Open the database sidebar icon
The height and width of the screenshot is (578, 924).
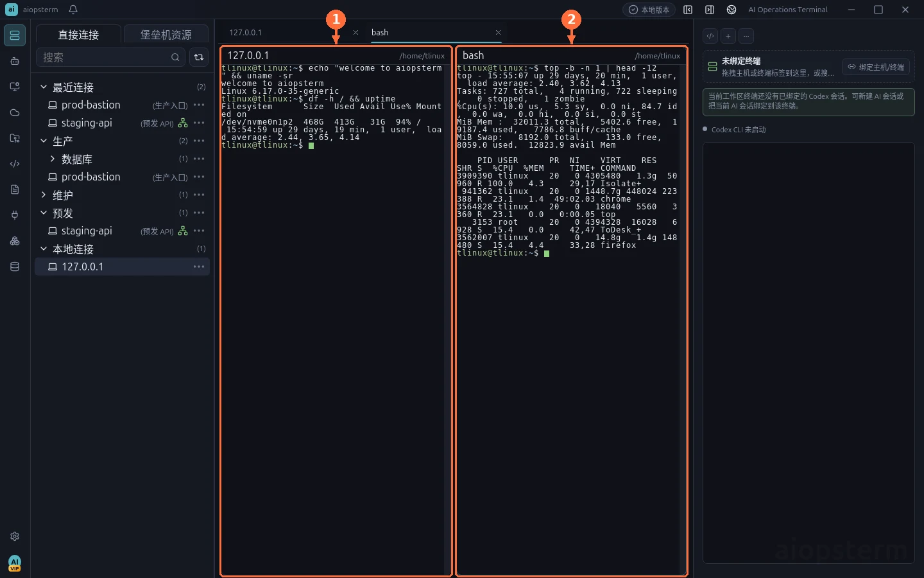15,267
